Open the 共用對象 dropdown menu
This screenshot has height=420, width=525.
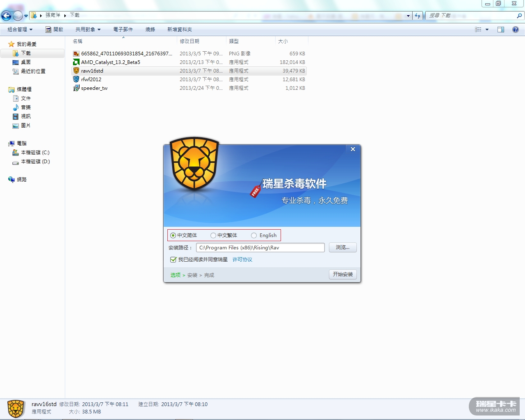click(88, 30)
